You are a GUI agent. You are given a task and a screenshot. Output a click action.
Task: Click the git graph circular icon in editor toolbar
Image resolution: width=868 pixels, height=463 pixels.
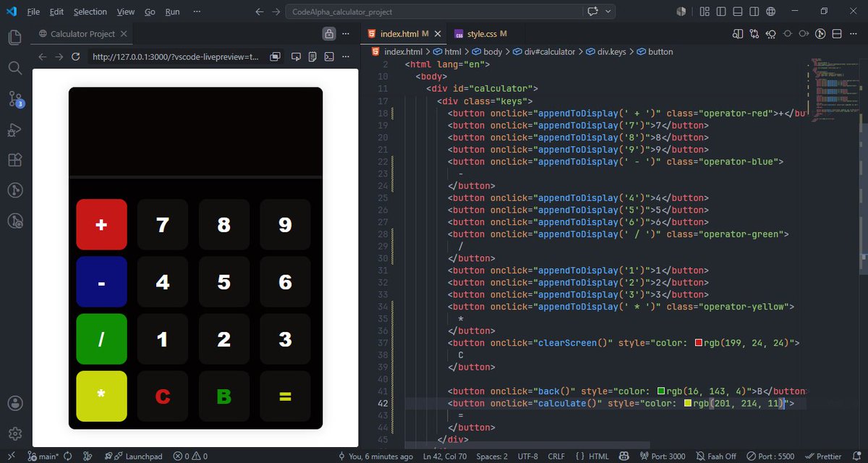click(x=820, y=34)
